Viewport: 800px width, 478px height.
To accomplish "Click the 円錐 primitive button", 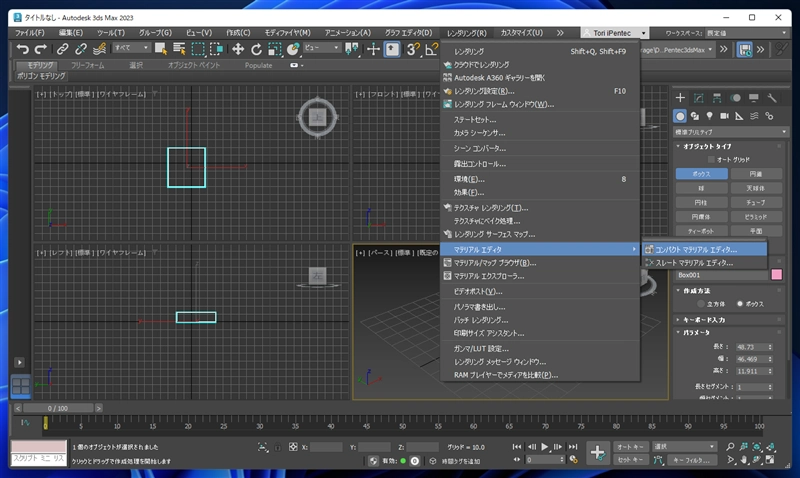I will coord(756,174).
